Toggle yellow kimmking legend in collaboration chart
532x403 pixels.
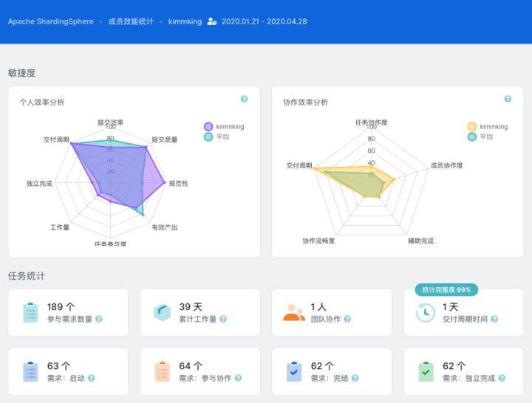click(488, 127)
